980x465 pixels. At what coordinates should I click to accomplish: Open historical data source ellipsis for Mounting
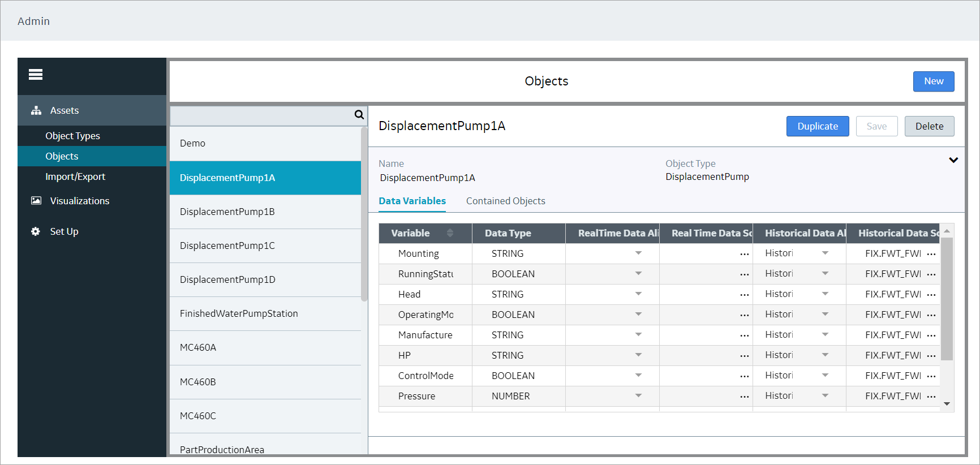pos(931,254)
